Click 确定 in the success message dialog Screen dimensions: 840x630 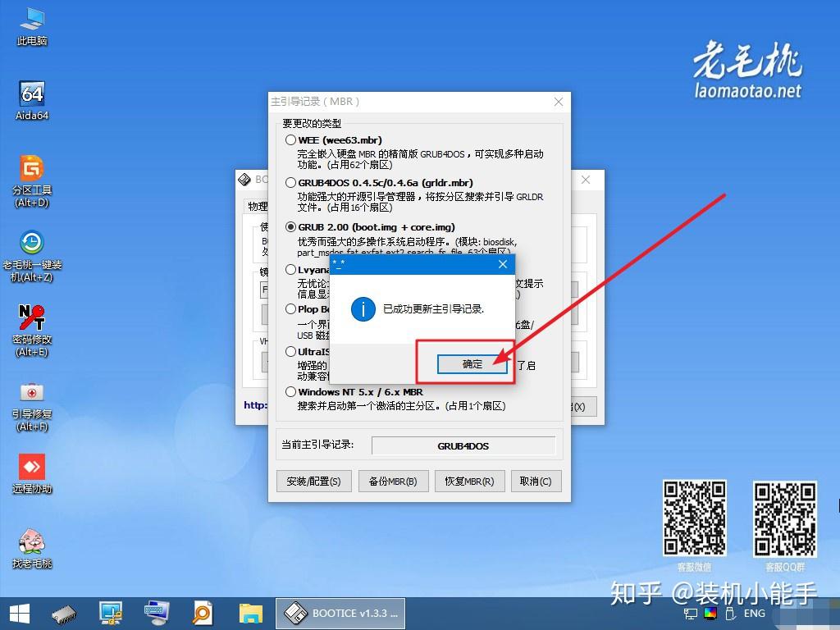[x=472, y=364]
